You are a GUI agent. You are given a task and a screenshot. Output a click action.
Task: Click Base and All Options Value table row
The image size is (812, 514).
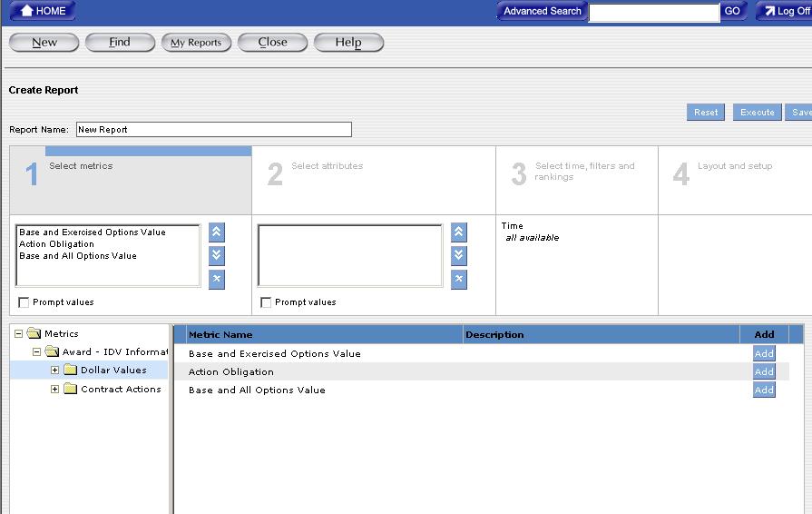point(482,390)
